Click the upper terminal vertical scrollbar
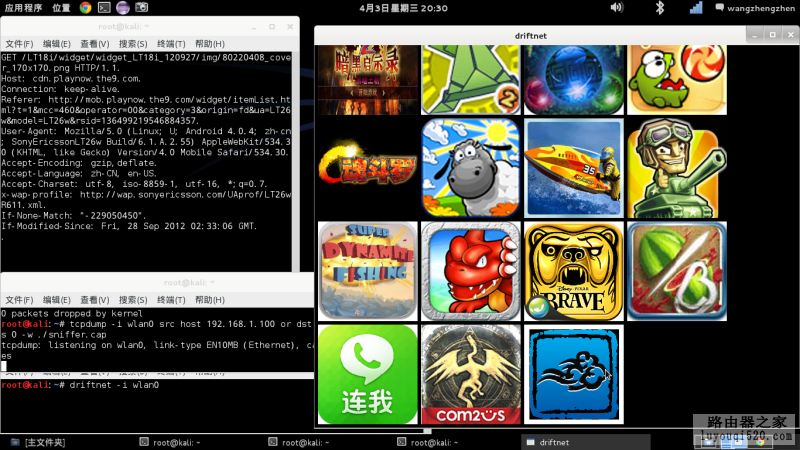This screenshot has width=800, height=450. coord(295,161)
